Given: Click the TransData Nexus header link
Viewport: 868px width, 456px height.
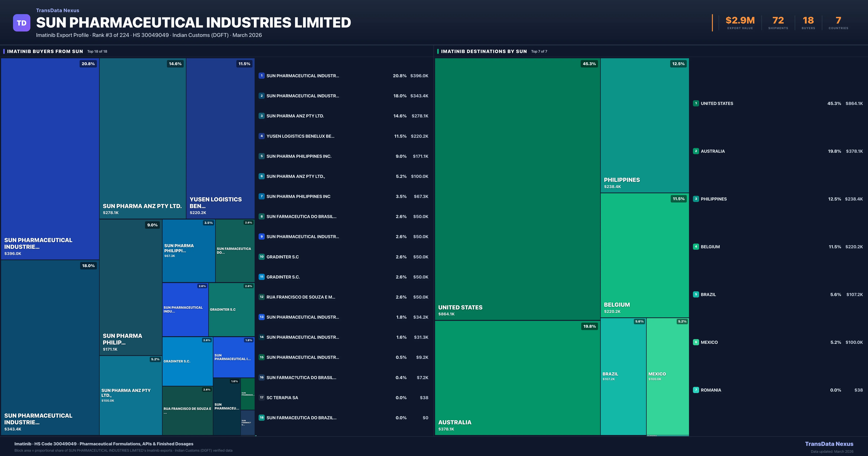Looking at the screenshot, I should pyautogui.click(x=58, y=10).
